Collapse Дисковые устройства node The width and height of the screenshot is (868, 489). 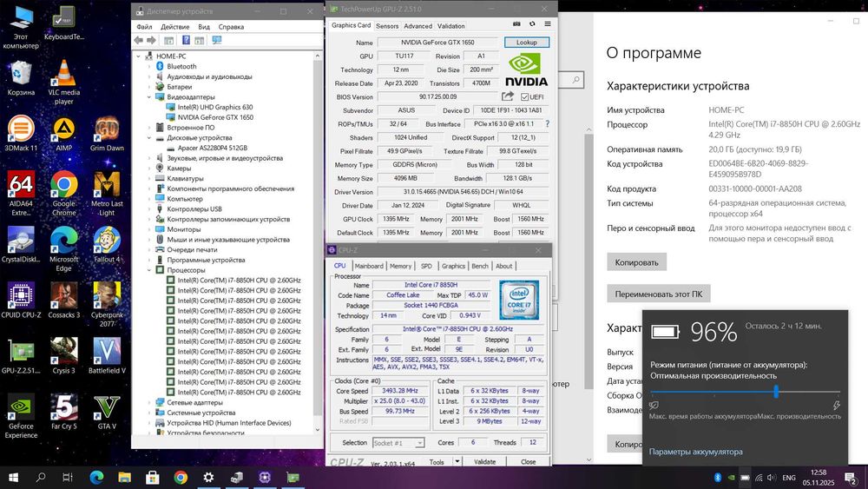click(x=149, y=138)
